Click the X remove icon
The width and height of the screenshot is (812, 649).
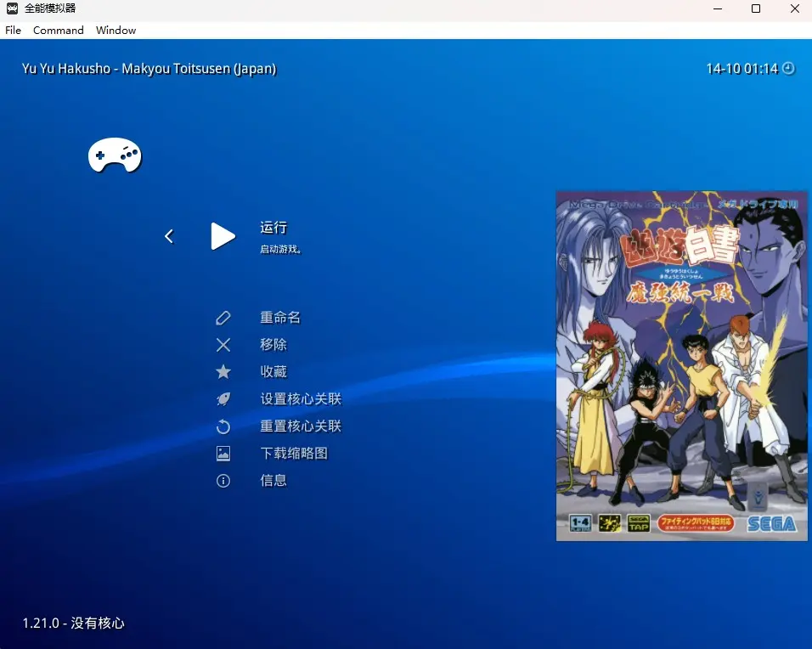(x=223, y=345)
